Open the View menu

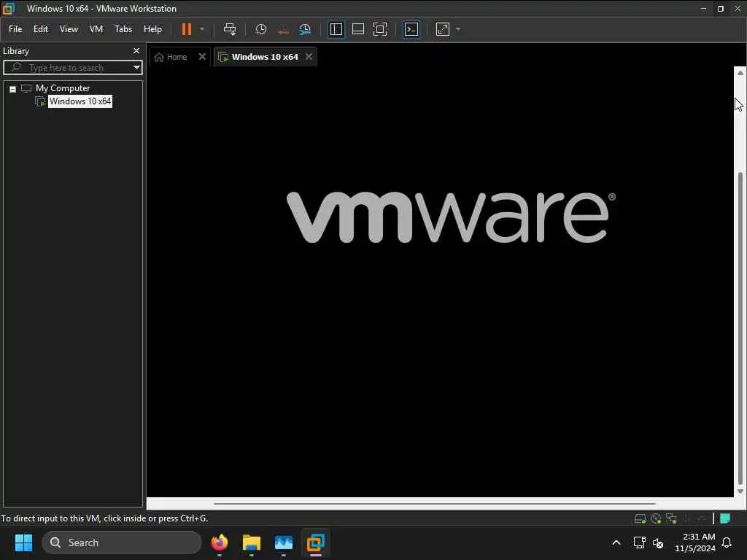(69, 29)
